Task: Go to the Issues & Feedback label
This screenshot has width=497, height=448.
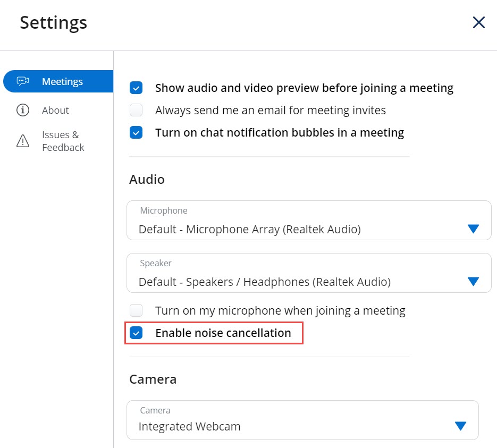Action: [x=63, y=141]
